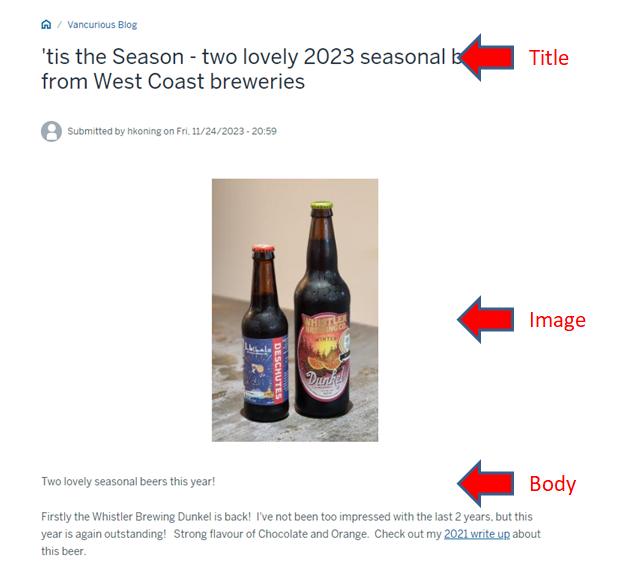Click the paragraph about Whistler Brewing Dunkel

click(291, 534)
